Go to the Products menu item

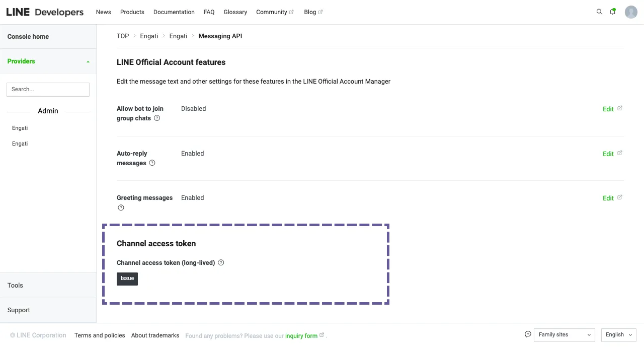tap(132, 12)
